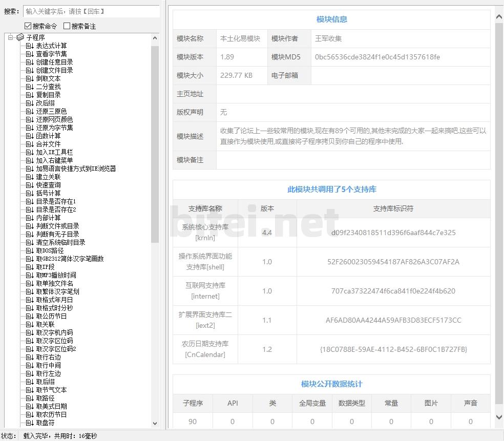Select 还原网页颜色 from the list
Screen dimensions: 504x441
tap(54, 119)
